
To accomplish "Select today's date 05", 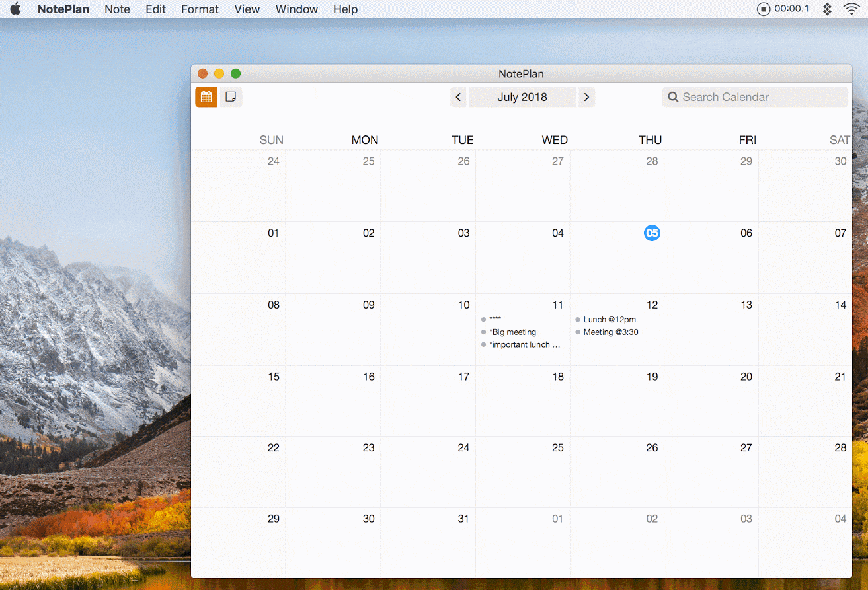I will pos(652,233).
